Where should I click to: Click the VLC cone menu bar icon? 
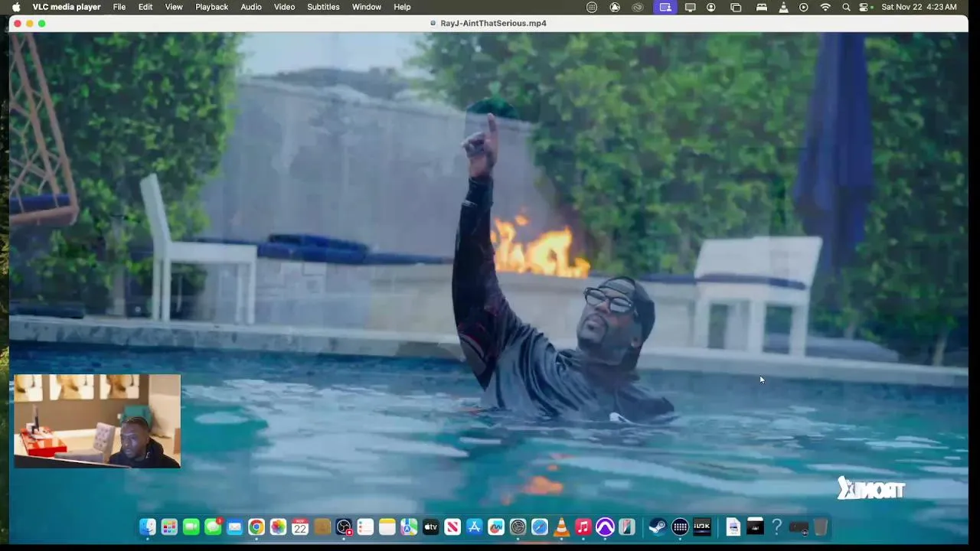click(783, 7)
